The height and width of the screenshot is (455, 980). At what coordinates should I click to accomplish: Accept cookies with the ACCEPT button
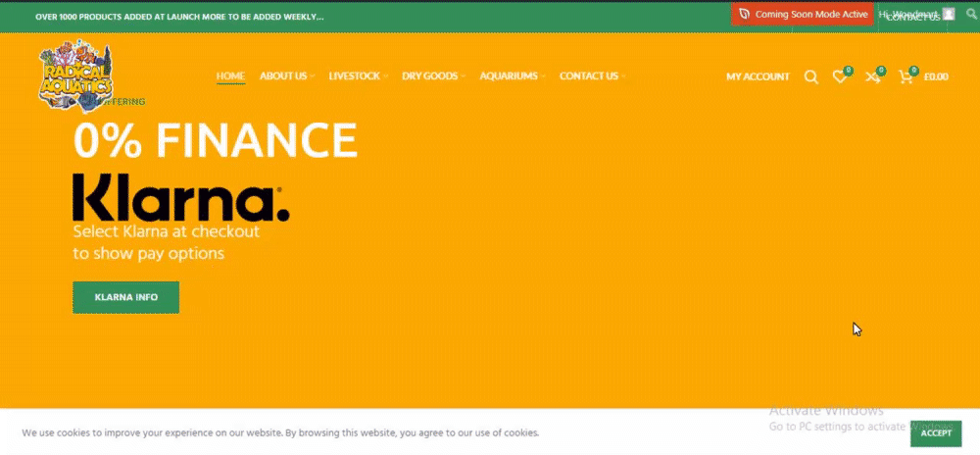tap(936, 433)
